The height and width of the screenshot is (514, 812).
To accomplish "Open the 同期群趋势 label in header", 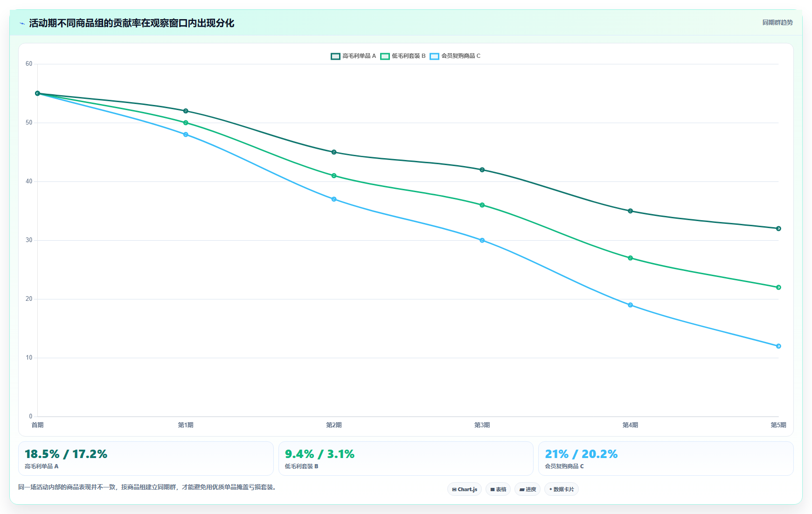I will (x=777, y=22).
